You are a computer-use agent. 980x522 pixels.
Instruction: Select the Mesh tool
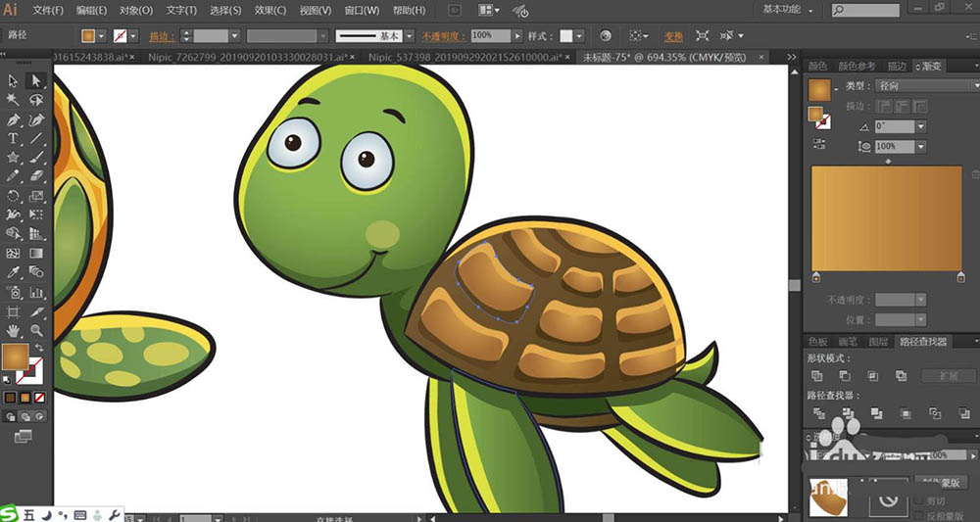click(13, 254)
